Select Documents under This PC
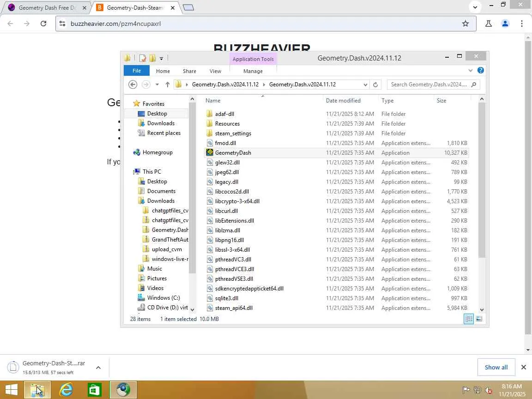 point(161,191)
